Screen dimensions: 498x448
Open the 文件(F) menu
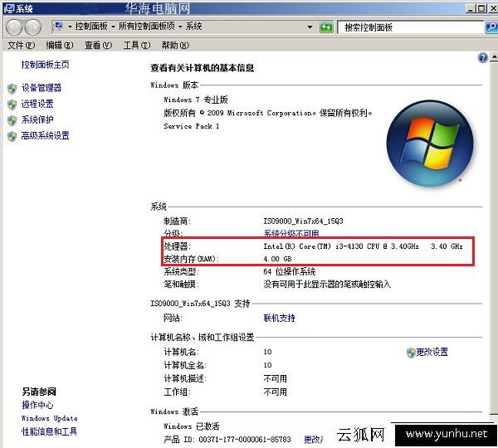[21, 46]
